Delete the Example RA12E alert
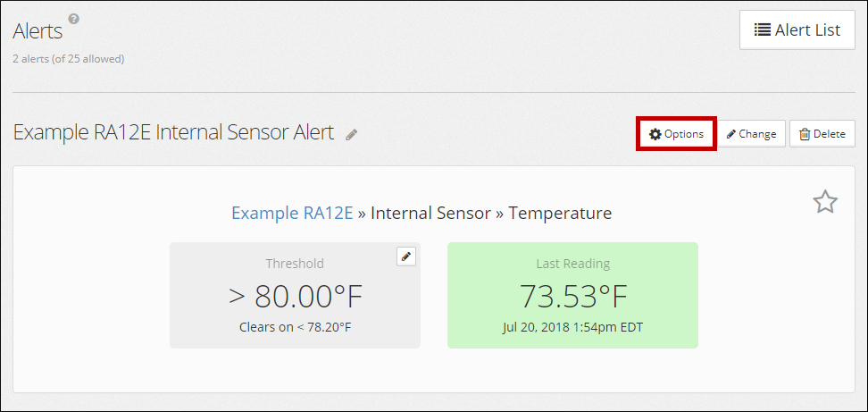 point(822,134)
